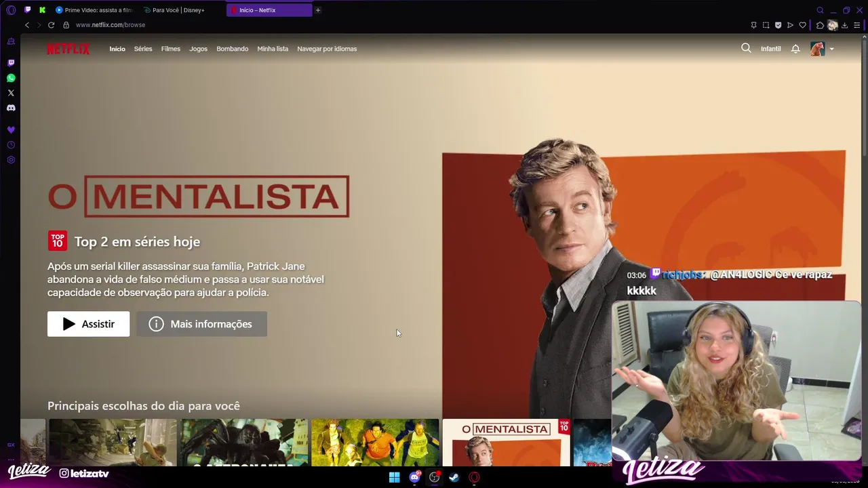Open the easy setup sliders icon
The width and height of the screenshot is (868, 488).
pyautogui.click(x=856, y=25)
